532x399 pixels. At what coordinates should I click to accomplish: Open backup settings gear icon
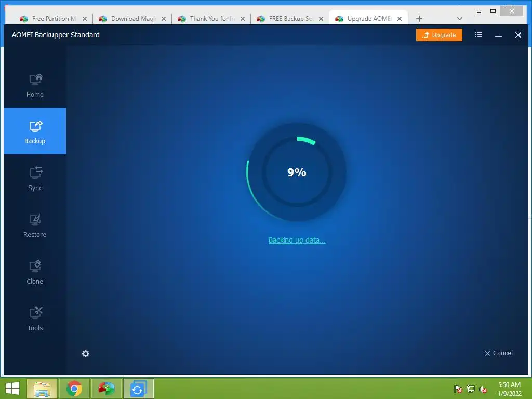point(86,354)
